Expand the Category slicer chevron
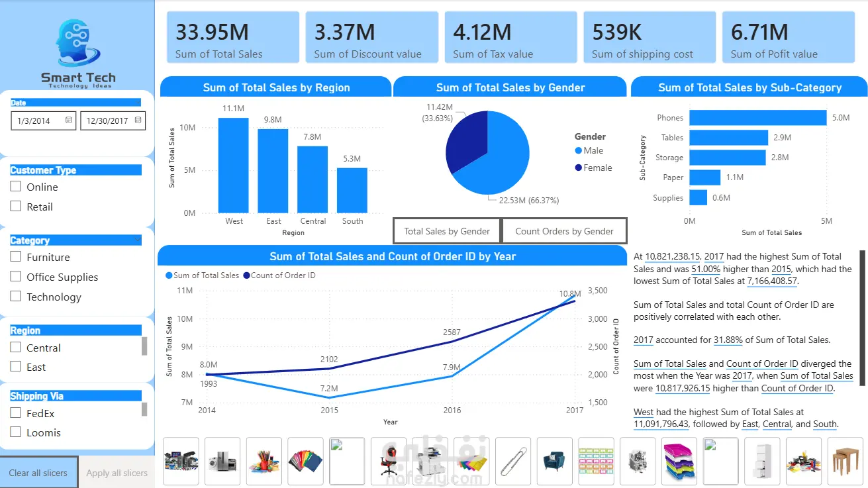868x488 pixels. pyautogui.click(x=137, y=240)
